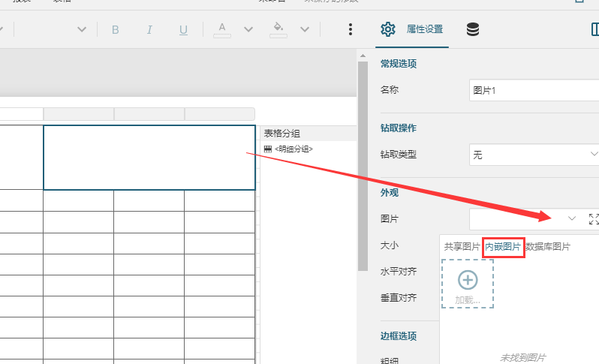Click the expand icon beside image field

pos(594,219)
